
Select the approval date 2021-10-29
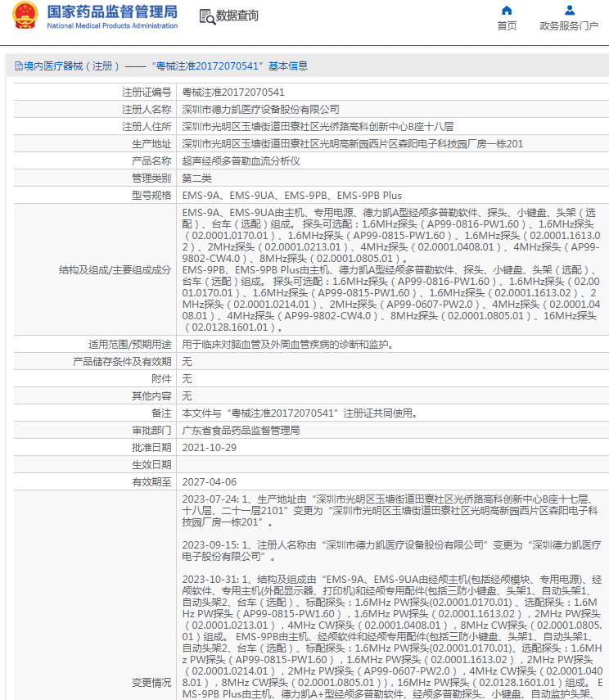210,448
